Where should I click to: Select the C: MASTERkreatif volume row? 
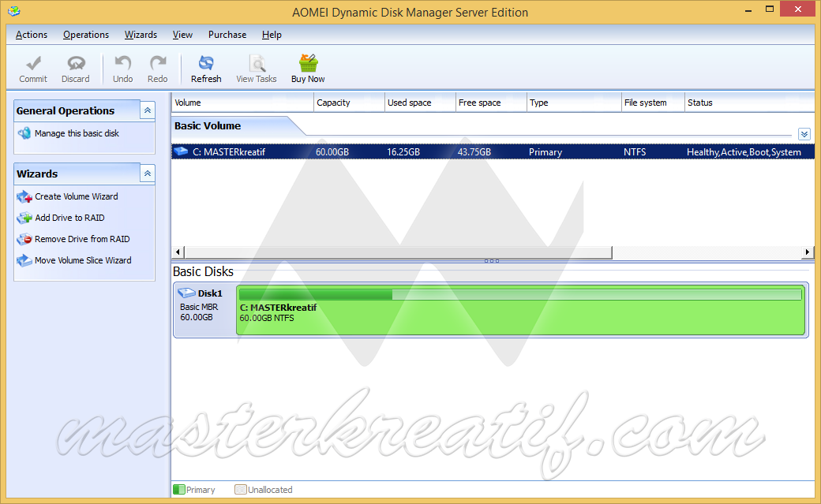point(493,151)
